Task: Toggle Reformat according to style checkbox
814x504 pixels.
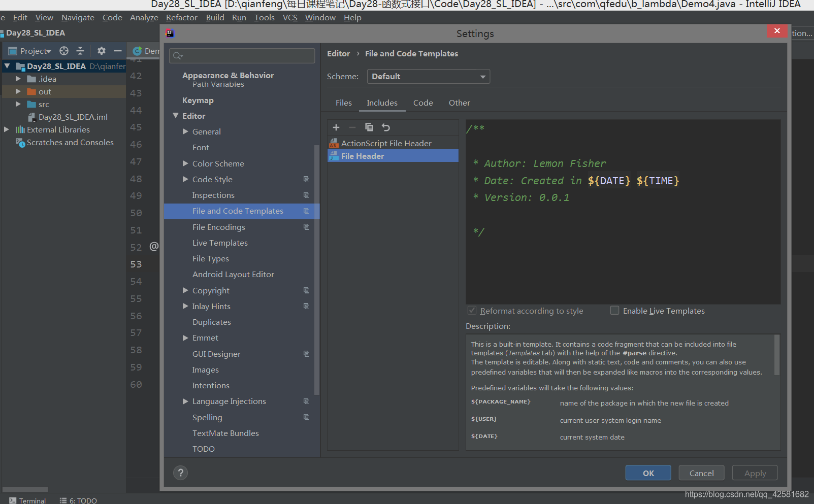Action: [472, 310]
